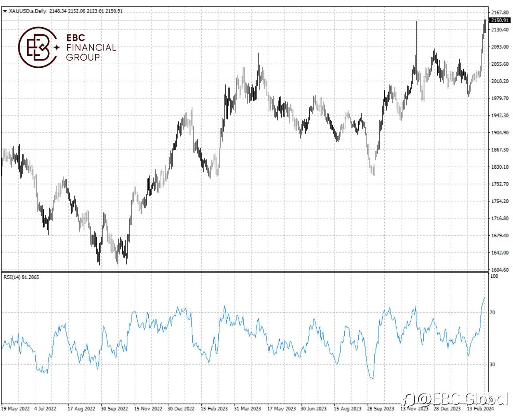Click the 30 Sep 2022 date label
513x420 pixels.
coord(114,409)
